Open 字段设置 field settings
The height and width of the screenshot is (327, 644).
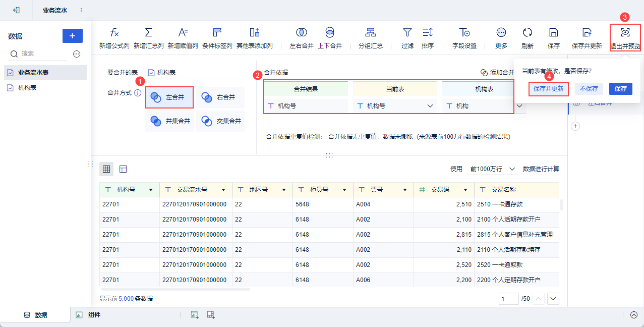coord(464,38)
